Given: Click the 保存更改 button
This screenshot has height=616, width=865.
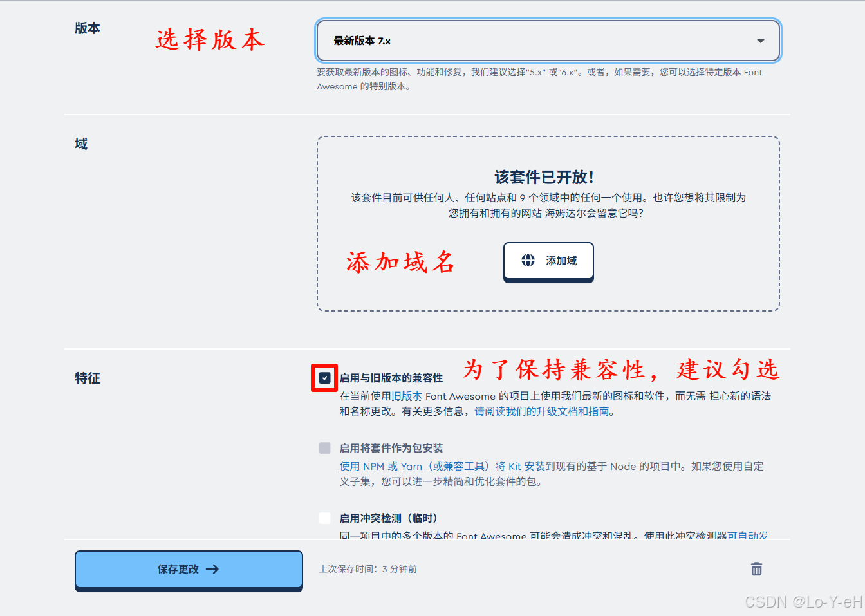Looking at the screenshot, I should [x=189, y=569].
